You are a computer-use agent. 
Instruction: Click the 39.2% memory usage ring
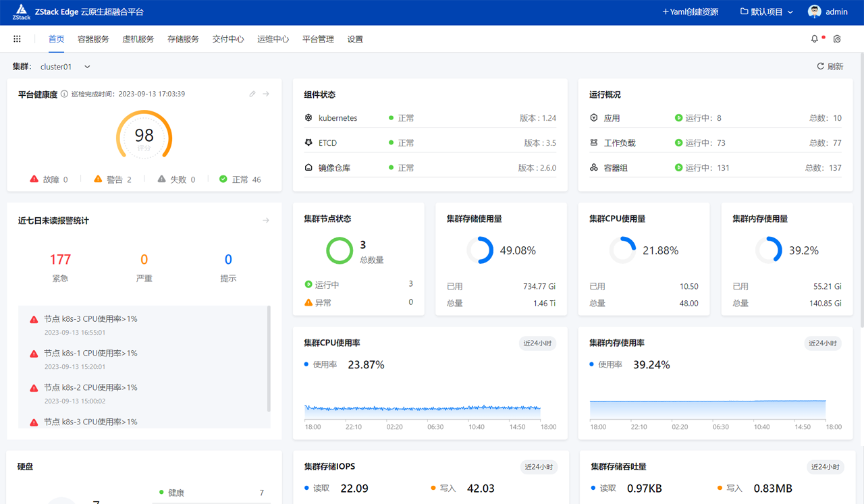click(x=768, y=250)
